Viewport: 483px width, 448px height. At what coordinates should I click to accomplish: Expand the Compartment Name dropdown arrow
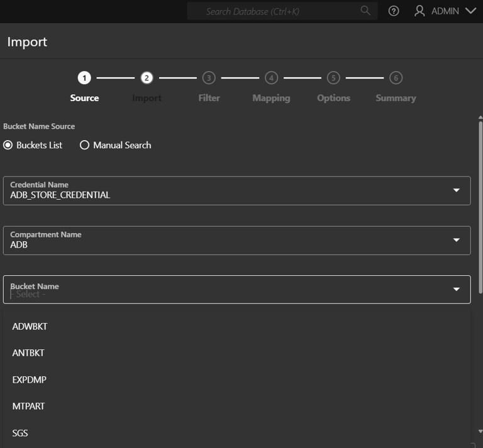(456, 240)
